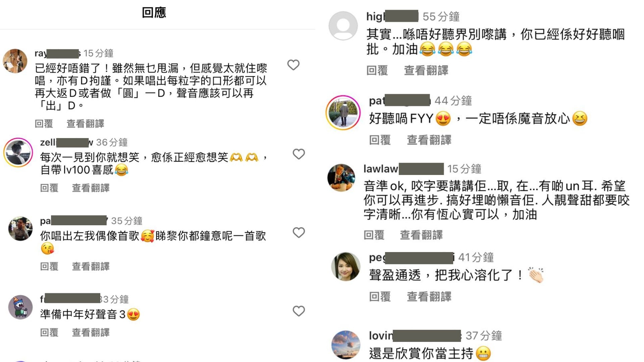
Task: Like the ray comment with the heart icon
Action: point(293,65)
